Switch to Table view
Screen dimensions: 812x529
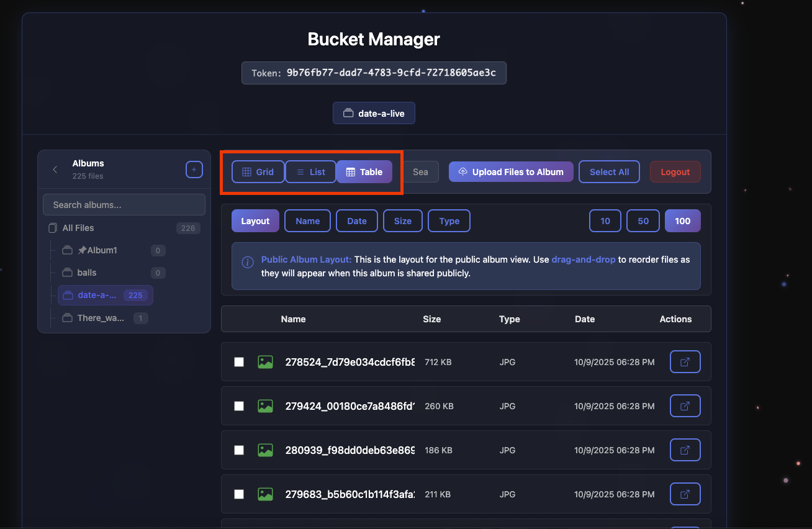tap(364, 172)
